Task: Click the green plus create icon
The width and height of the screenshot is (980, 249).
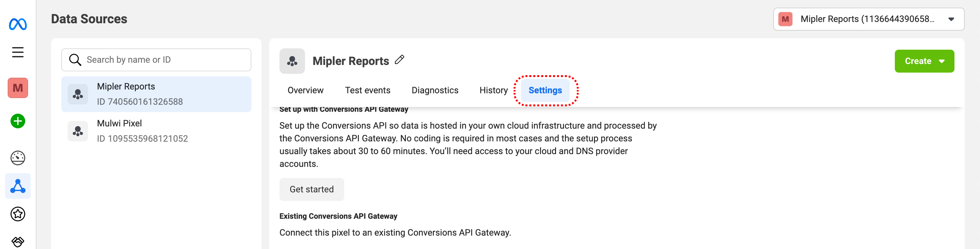Action: (x=18, y=121)
